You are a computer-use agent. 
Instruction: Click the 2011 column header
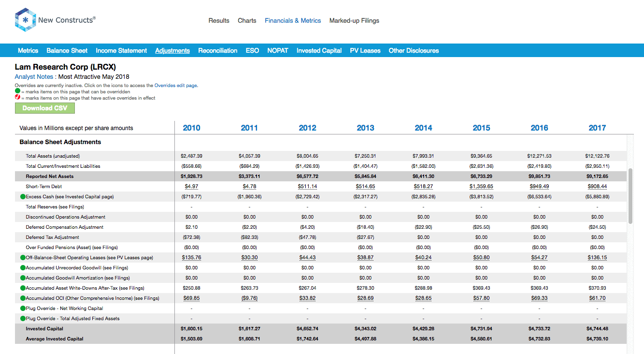[x=249, y=128]
